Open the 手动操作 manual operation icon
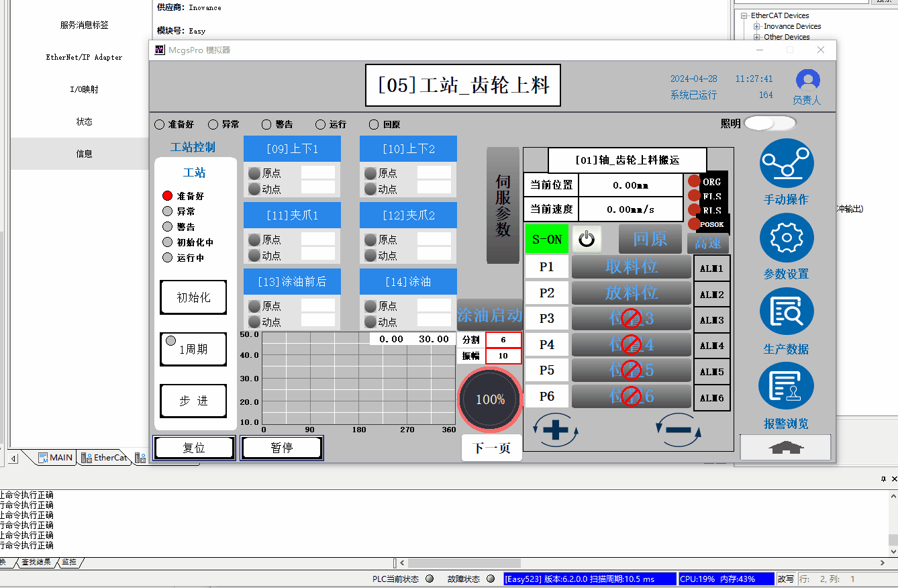The image size is (898, 588). 786,165
